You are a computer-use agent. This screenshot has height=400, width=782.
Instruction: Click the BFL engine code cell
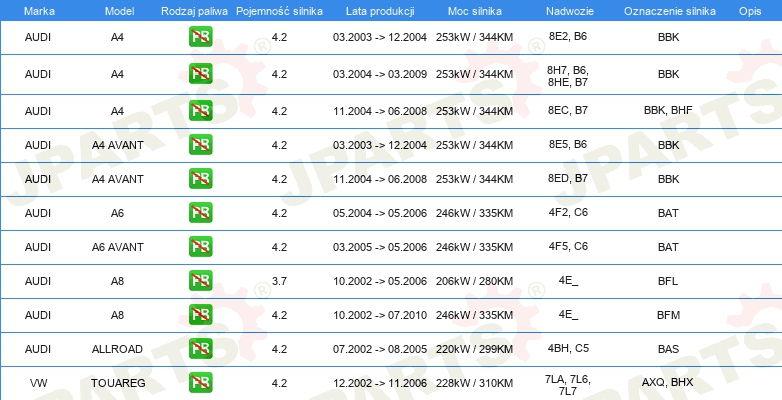click(668, 281)
